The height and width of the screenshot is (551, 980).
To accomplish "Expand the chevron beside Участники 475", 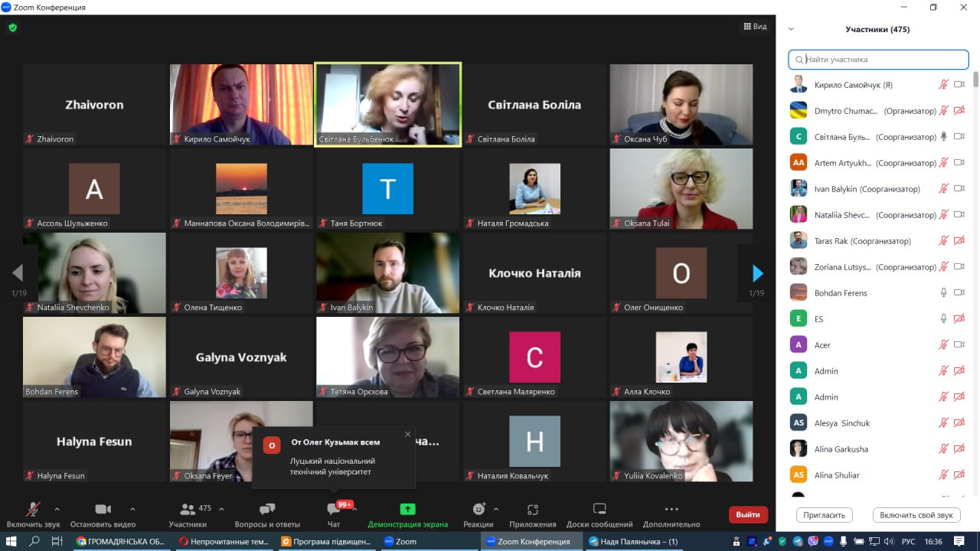I will pyautogui.click(x=221, y=509).
